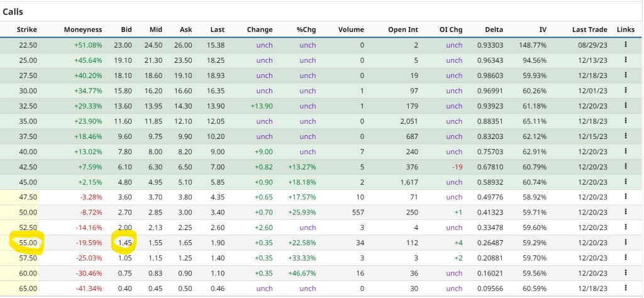Click the 557 volume cell
This screenshot has width=644, height=298.
(357, 212)
